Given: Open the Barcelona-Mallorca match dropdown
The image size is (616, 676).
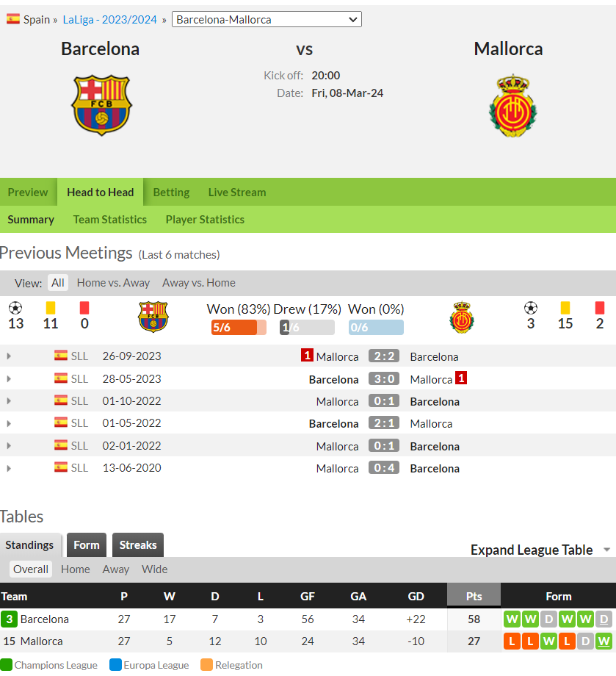Looking at the screenshot, I should tap(267, 19).
